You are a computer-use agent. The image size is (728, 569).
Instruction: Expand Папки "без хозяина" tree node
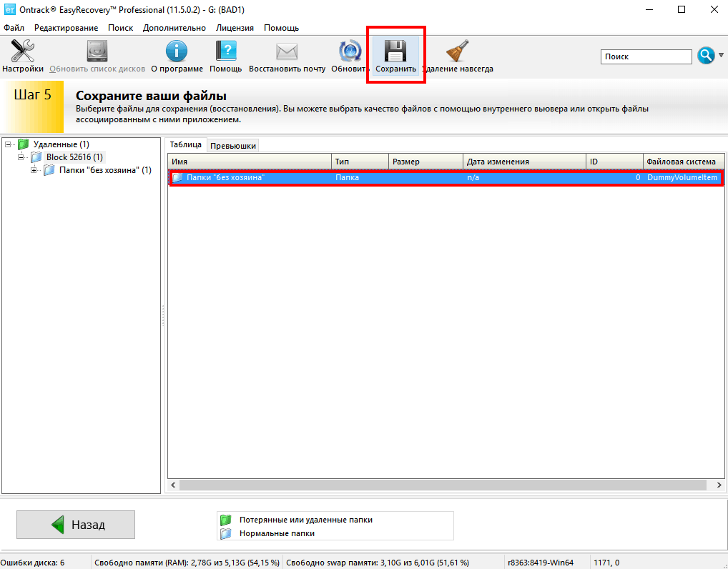(x=34, y=170)
